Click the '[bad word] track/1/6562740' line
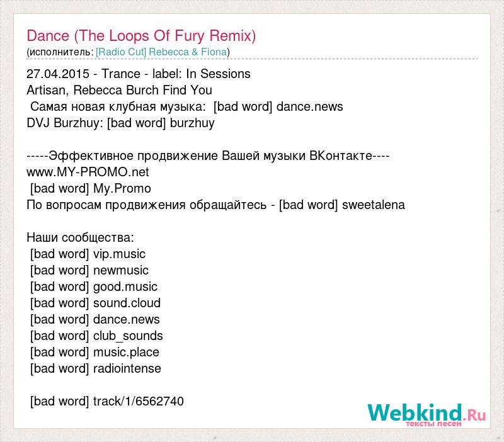This screenshot has width=504, height=442. (106, 402)
